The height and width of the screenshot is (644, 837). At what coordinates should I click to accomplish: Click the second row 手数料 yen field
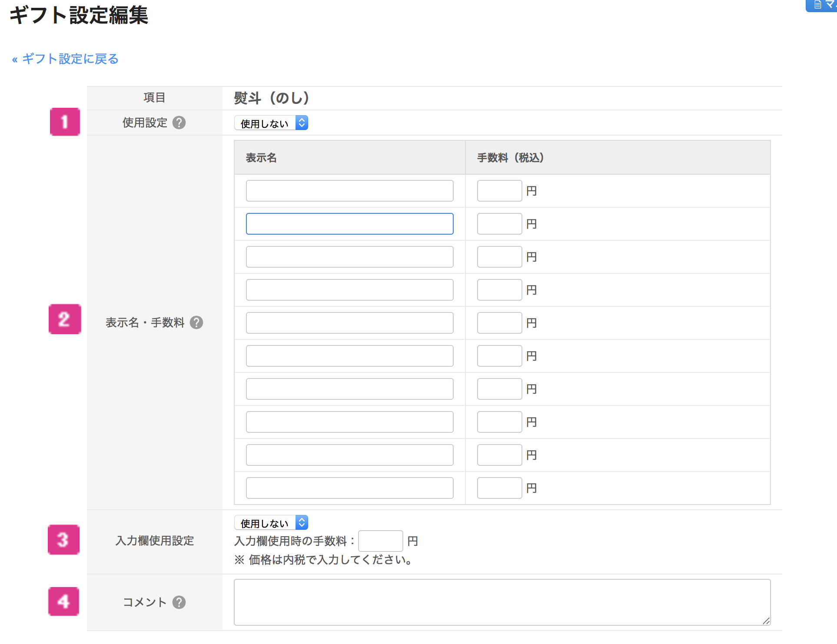coord(500,224)
